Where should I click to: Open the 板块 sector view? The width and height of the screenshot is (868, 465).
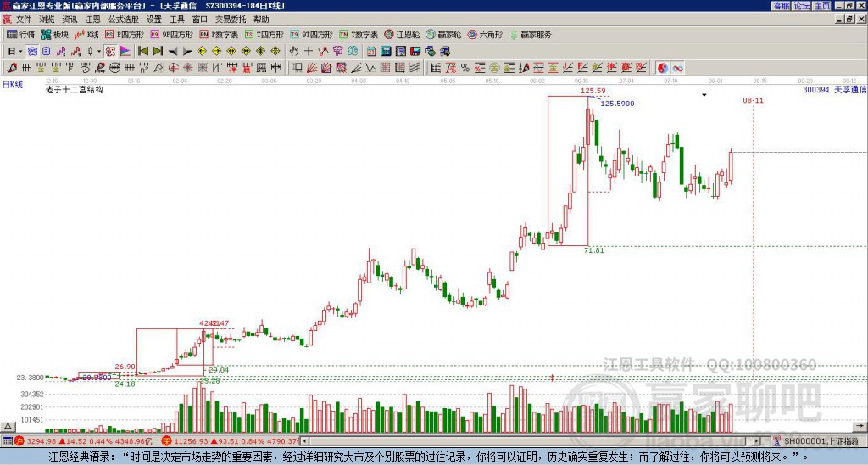click(54, 34)
